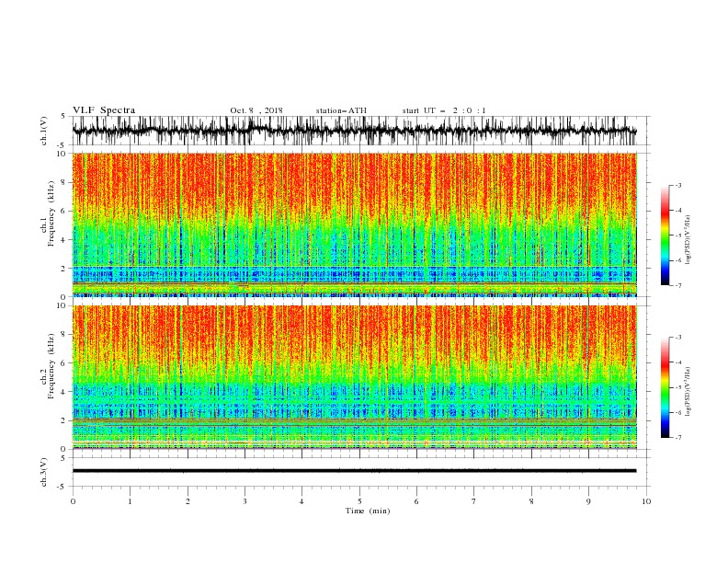Click the time axis tick label '10'
728x563 pixels.
tap(646, 501)
